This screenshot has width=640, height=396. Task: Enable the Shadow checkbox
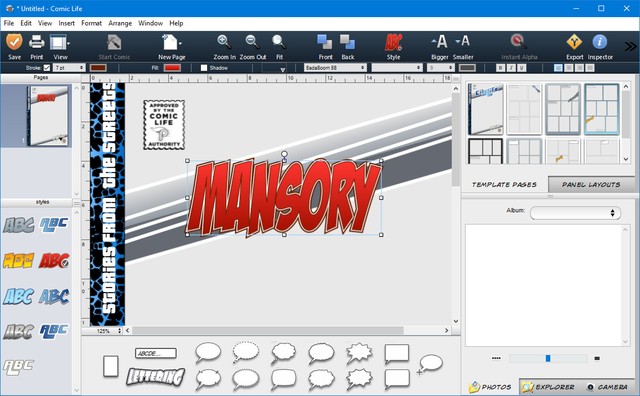click(204, 68)
